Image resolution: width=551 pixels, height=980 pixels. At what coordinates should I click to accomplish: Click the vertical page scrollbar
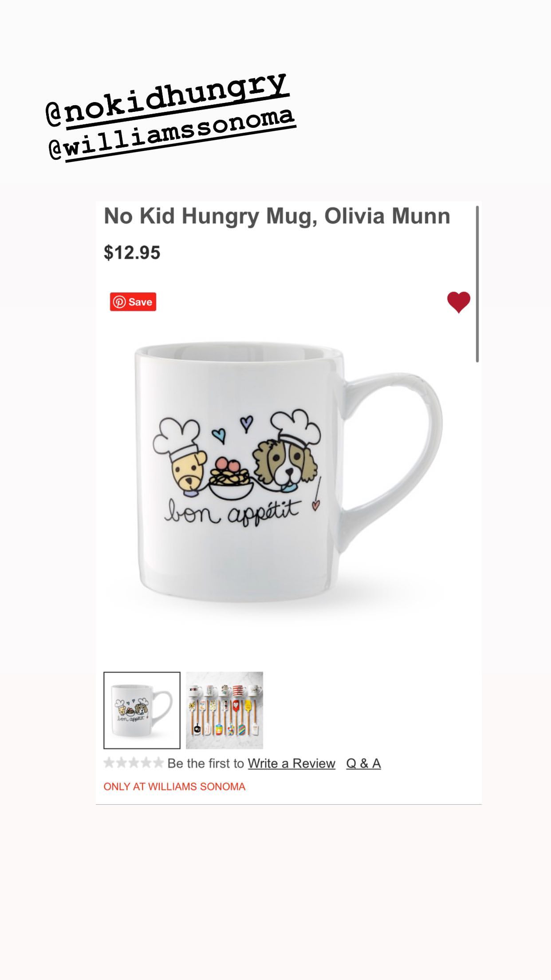(477, 284)
